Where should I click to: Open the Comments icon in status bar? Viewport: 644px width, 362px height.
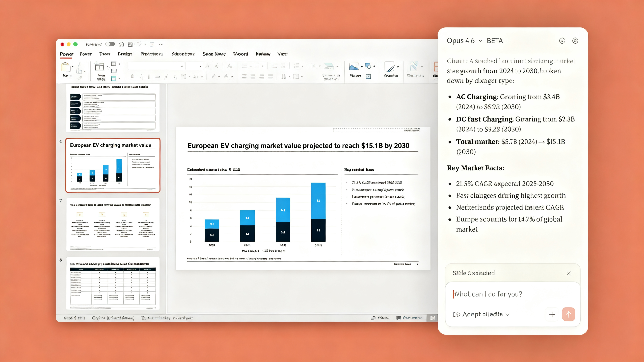tap(398, 318)
